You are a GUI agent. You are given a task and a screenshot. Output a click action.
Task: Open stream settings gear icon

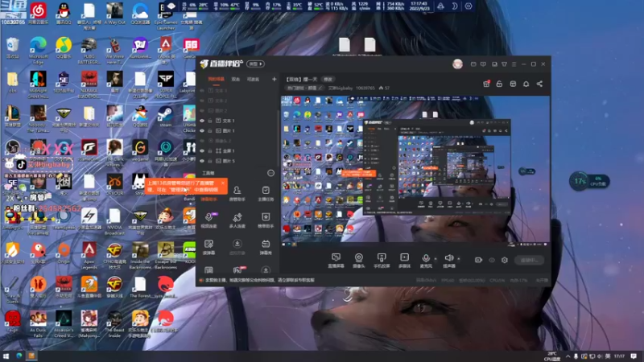[x=505, y=260]
